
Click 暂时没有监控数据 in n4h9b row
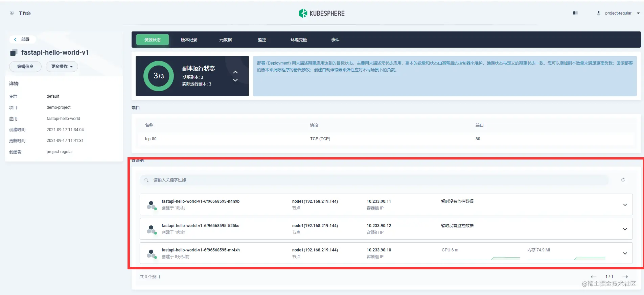(x=457, y=201)
